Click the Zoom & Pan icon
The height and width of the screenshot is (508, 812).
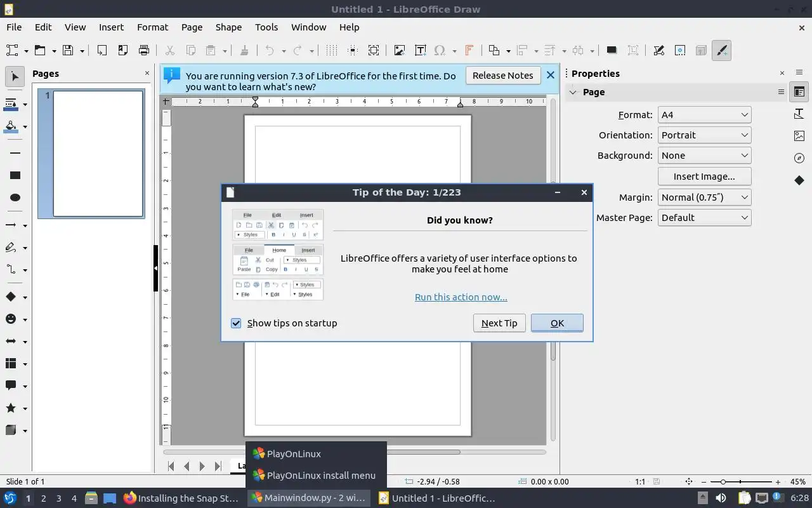tap(374, 51)
